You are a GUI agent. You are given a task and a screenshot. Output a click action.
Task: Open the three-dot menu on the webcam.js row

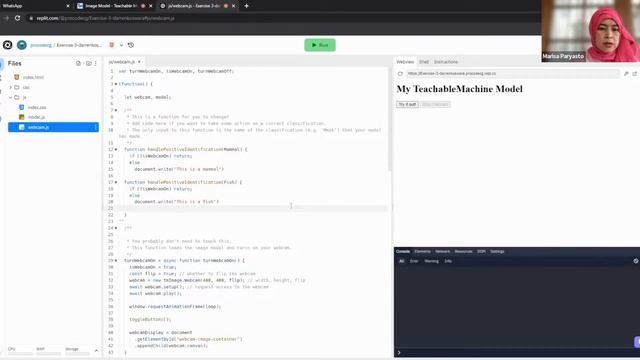point(96,127)
